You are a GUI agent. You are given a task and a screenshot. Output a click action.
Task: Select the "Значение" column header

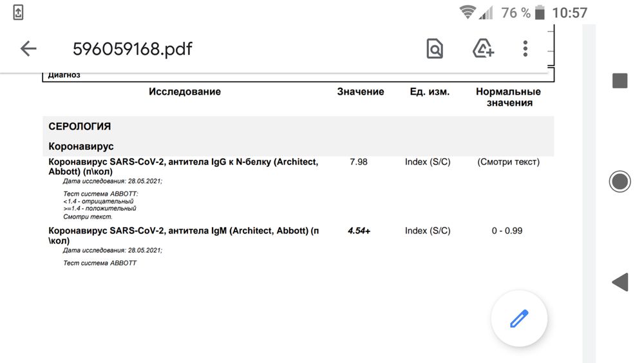click(x=361, y=92)
